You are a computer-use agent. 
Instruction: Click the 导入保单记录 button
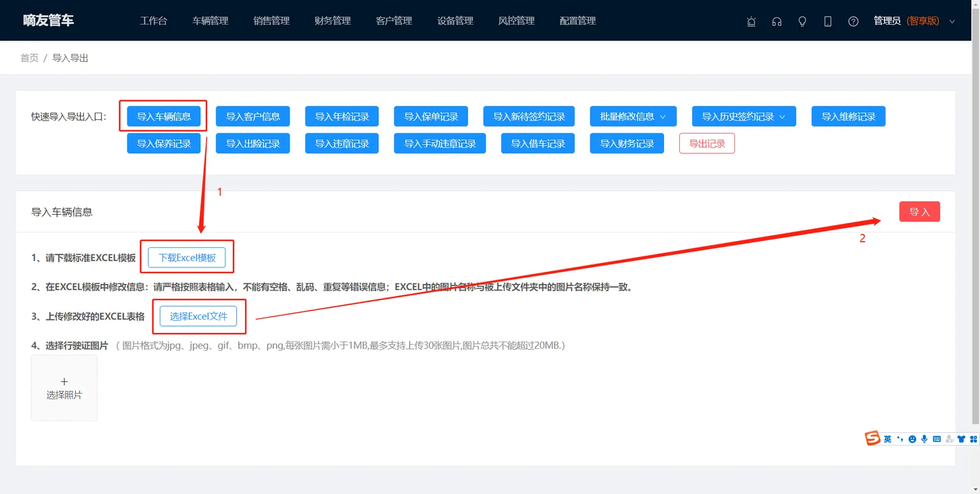point(431,116)
